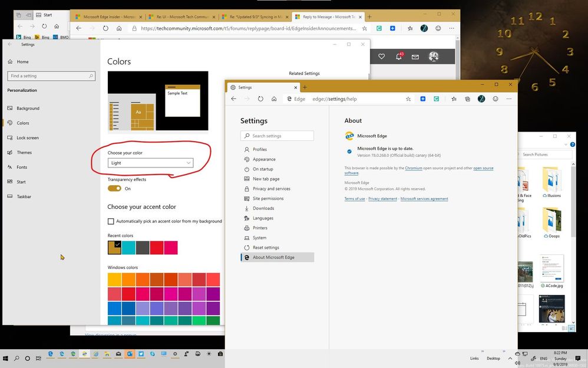Check Automatically pick an accent color
588x368 pixels.
[111, 221]
